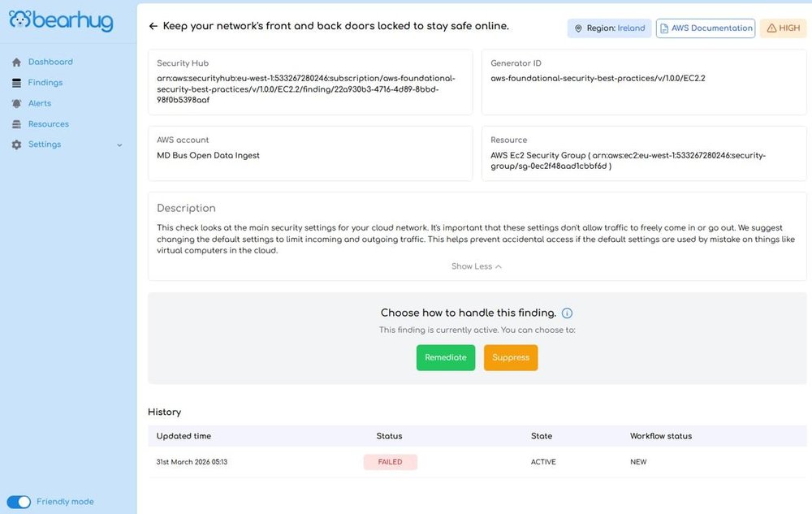812x514 pixels.
Task: Open Resources in the sidebar
Action: 48,123
